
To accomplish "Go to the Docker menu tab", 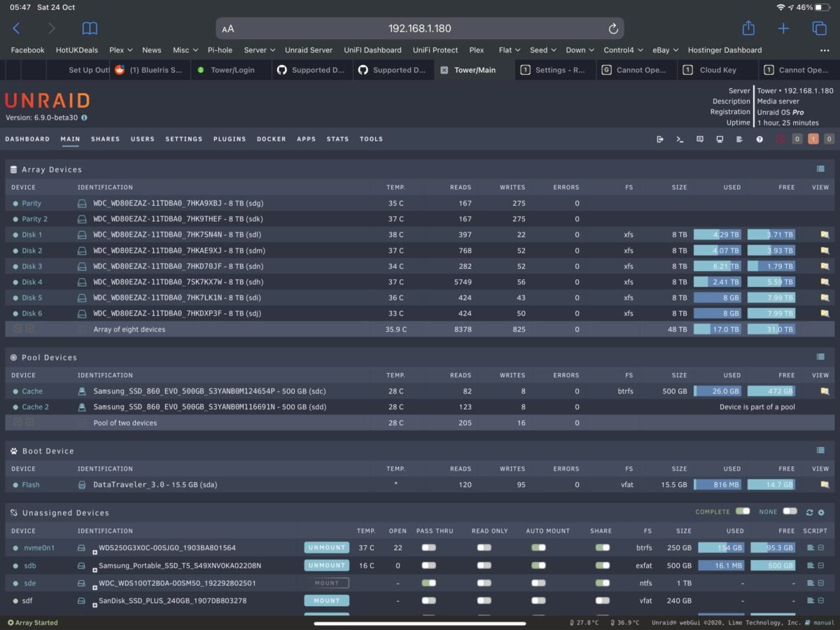I will [x=271, y=139].
